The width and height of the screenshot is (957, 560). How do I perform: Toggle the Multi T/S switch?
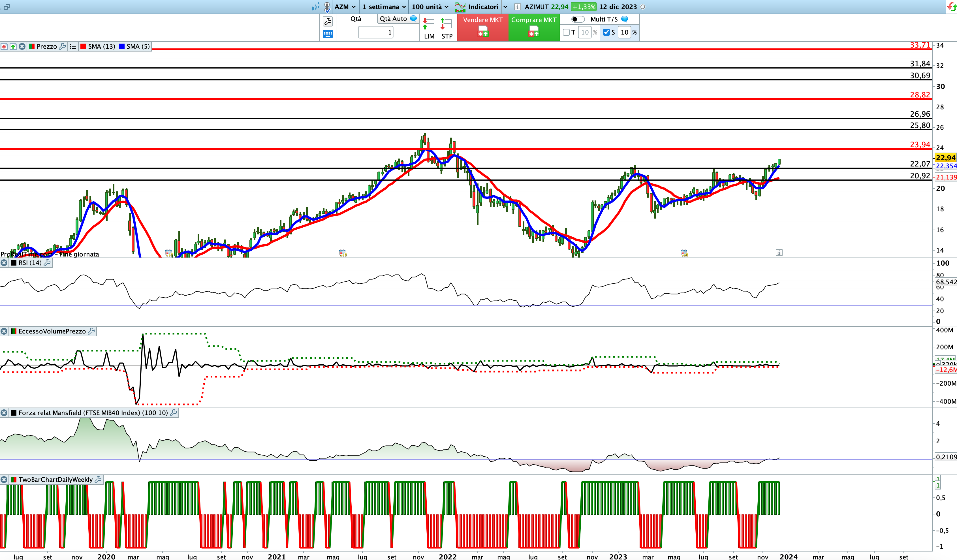[x=578, y=19]
